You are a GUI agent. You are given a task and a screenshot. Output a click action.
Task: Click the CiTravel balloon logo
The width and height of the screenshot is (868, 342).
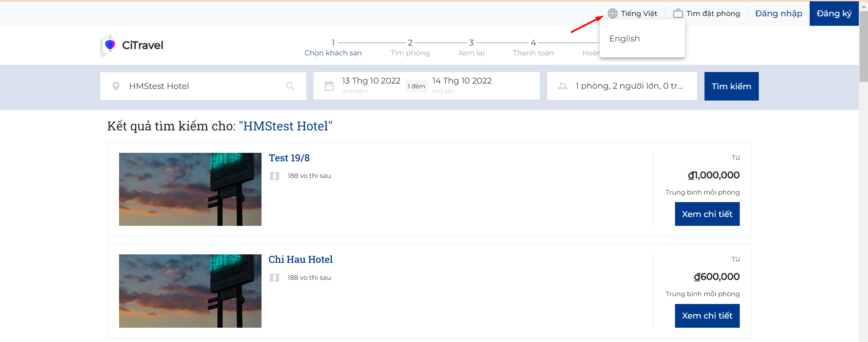click(x=109, y=45)
